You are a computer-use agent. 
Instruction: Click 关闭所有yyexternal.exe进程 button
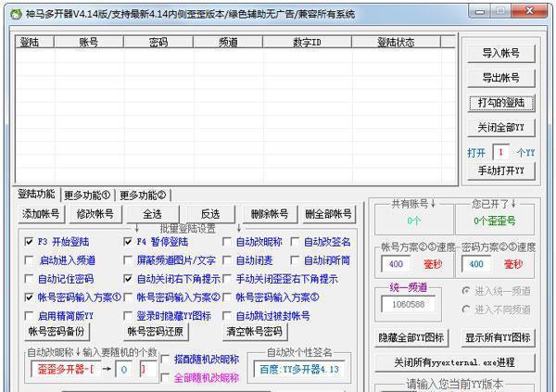click(x=455, y=362)
